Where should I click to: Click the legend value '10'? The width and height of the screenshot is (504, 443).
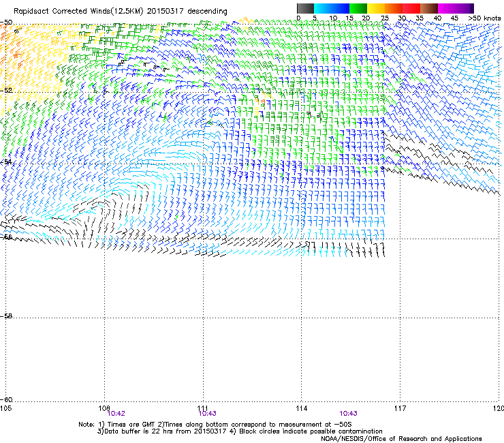click(x=333, y=18)
